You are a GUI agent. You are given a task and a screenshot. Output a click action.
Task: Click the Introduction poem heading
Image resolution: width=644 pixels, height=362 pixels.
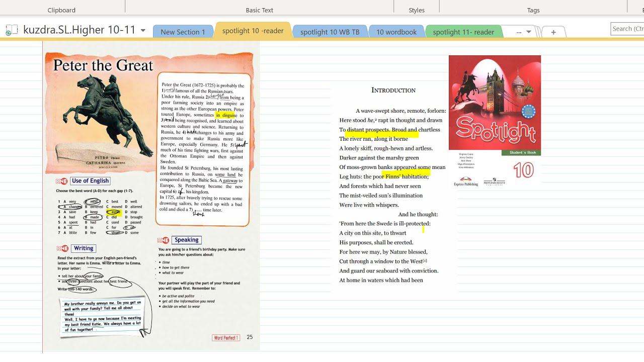[x=393, y=90]
